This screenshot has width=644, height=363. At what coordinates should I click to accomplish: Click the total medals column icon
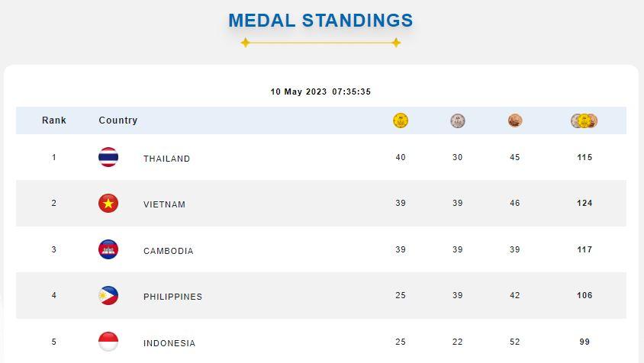click(584, 120)
